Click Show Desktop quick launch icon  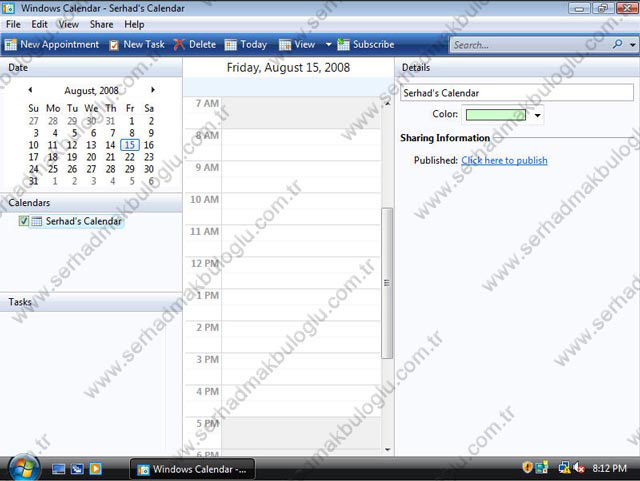pos(58,469)
